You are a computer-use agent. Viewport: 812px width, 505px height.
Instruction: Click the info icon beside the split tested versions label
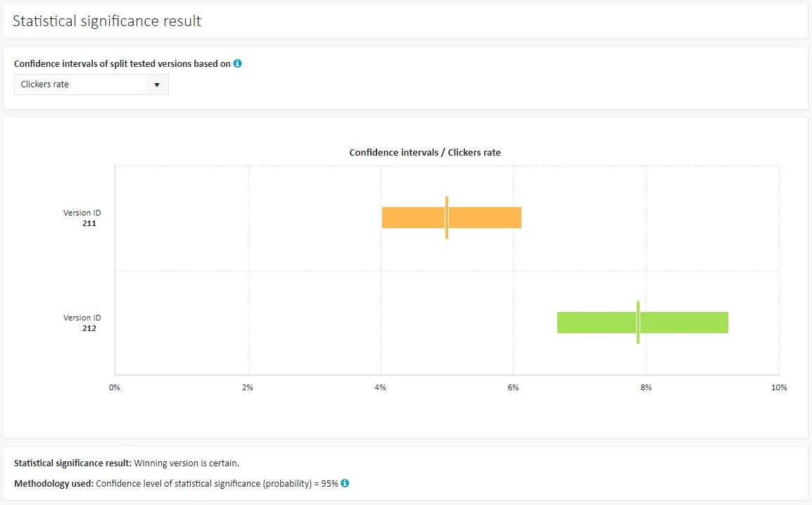click(x=238, y=63)
